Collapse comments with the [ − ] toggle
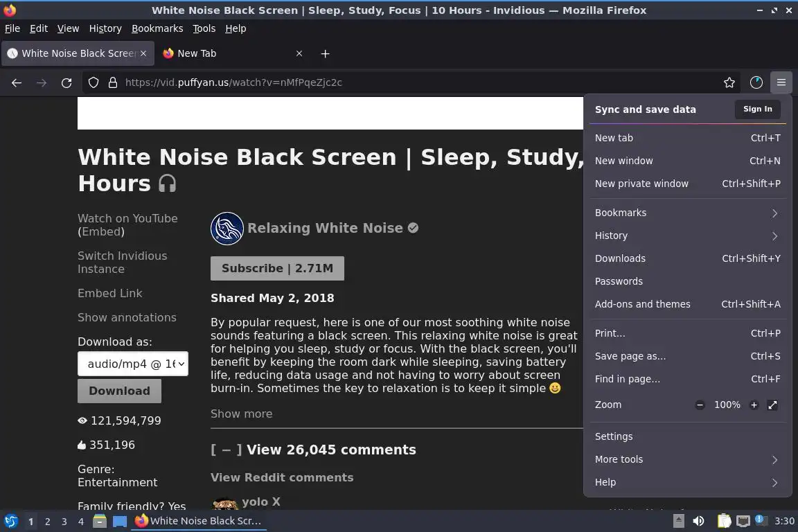 point(226,450)
